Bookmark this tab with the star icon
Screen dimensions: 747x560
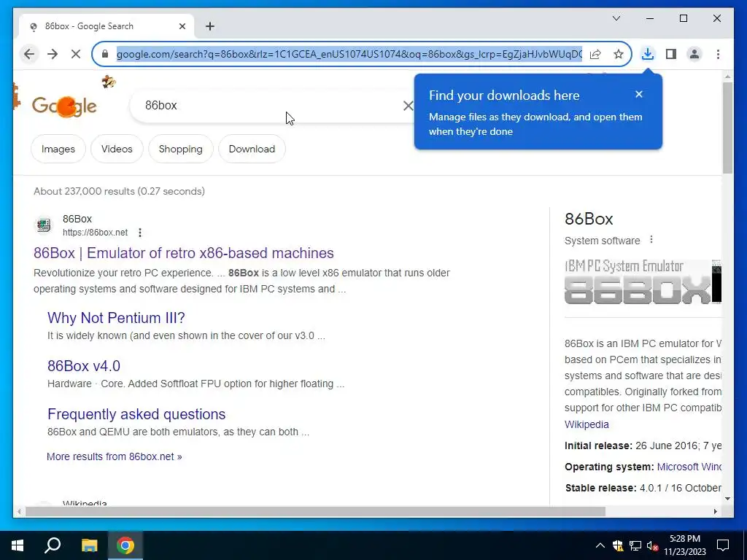619,54
